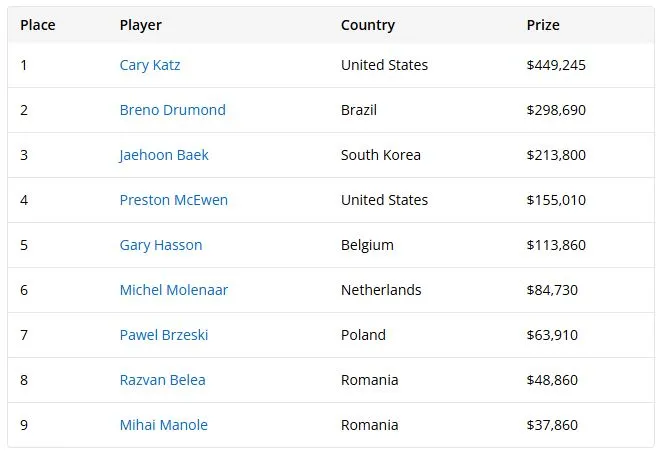
Task: Select the South Korea country cell
Action: click(x=381, y=155)
